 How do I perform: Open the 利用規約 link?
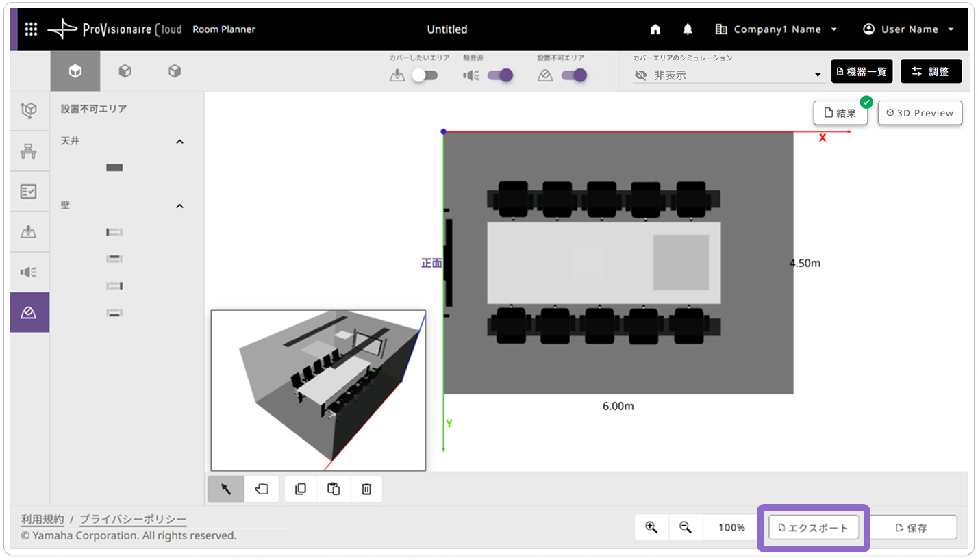(42, 520)
